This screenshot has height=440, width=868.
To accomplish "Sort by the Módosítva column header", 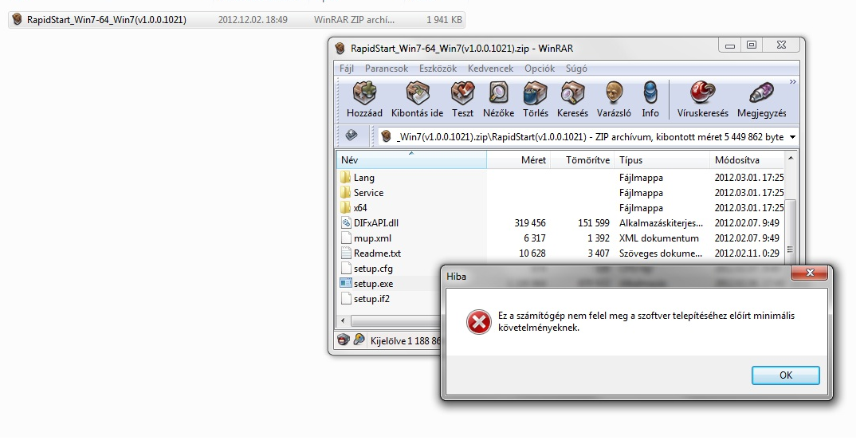I will [x=747, y=160].
